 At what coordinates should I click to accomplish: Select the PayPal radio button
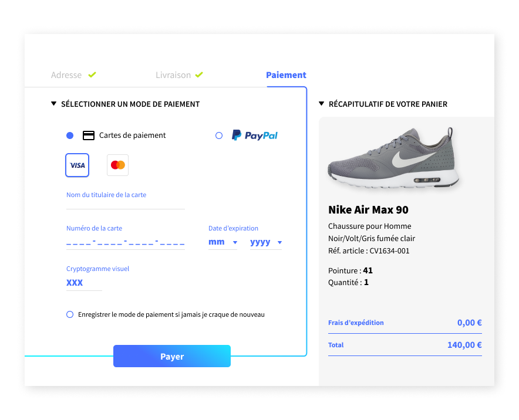coord(218,135)
